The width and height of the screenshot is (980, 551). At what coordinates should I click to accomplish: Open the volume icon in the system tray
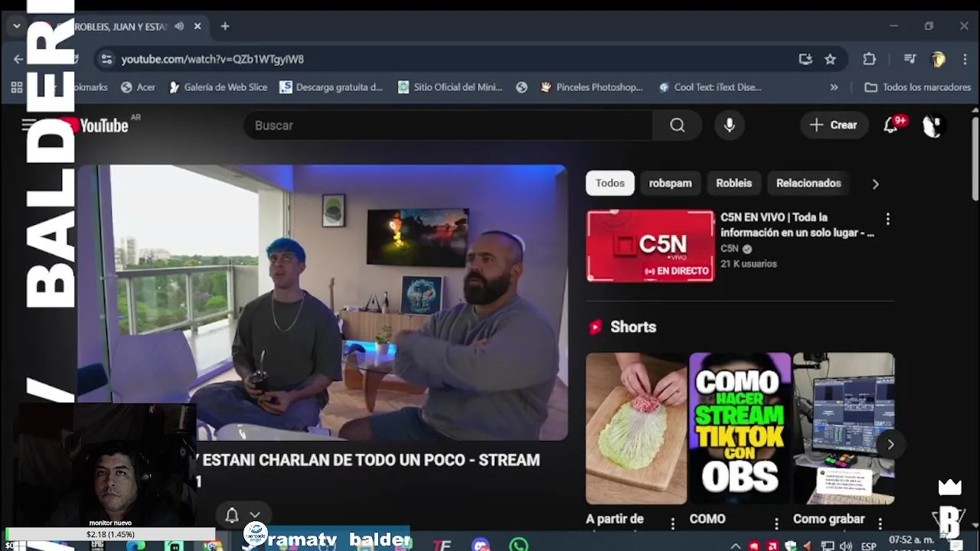pos(846,546)
